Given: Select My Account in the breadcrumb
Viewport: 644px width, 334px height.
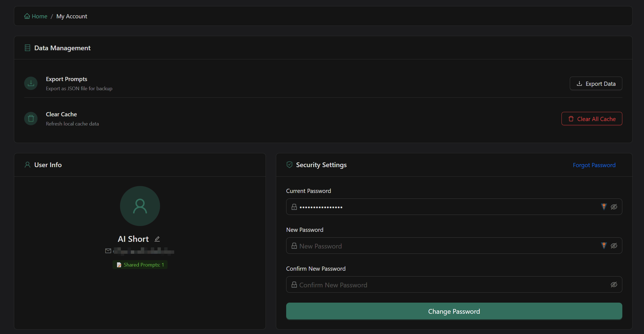Looking at the screenshot, I should (x=71, y=16).
